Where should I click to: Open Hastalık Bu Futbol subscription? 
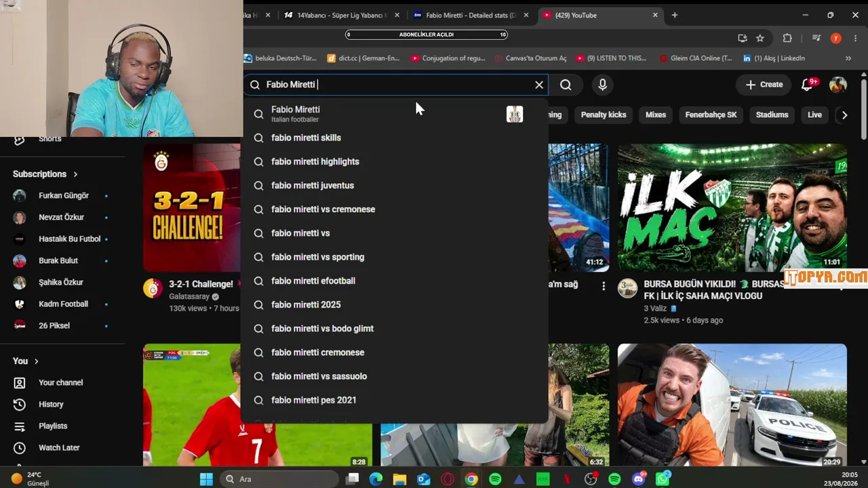coord(62,239)
